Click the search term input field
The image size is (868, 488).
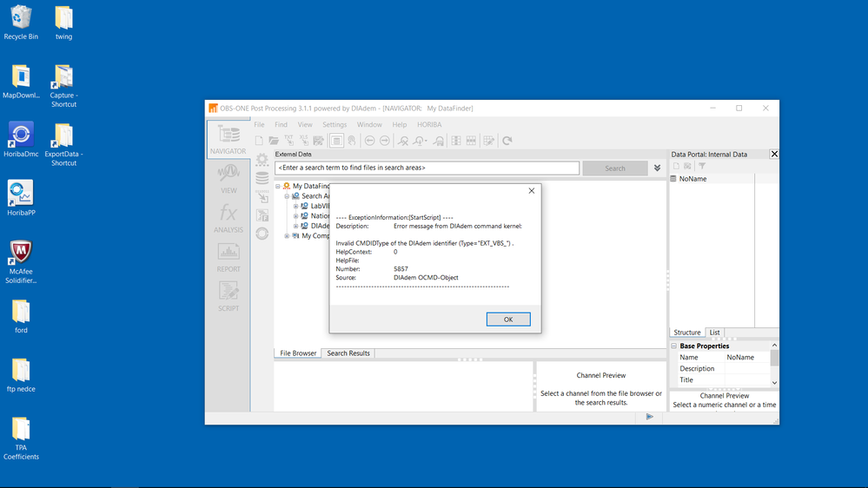427,168
